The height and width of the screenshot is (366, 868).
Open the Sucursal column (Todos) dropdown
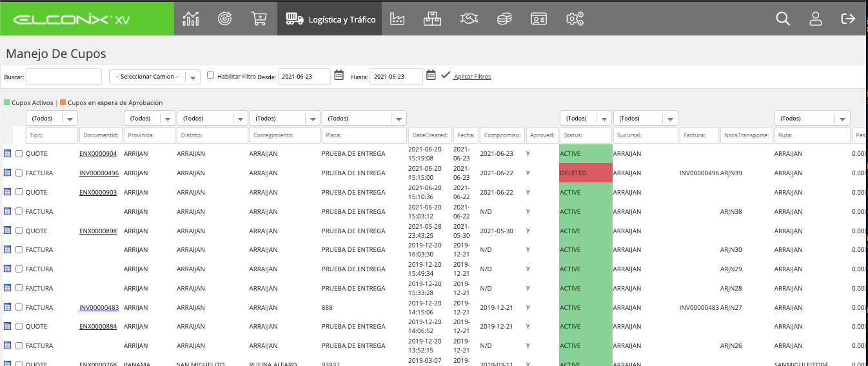646,119
